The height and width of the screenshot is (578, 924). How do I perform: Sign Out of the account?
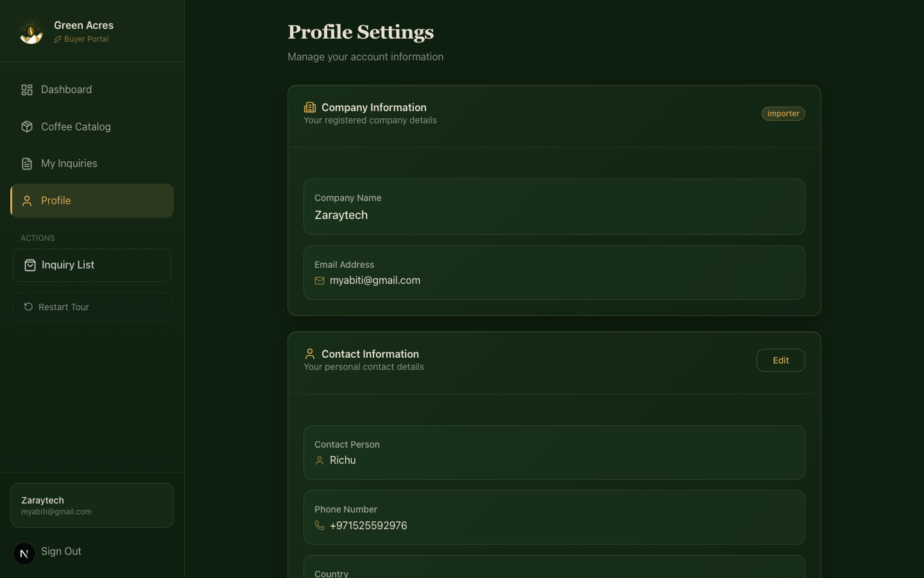coord(61,552)
